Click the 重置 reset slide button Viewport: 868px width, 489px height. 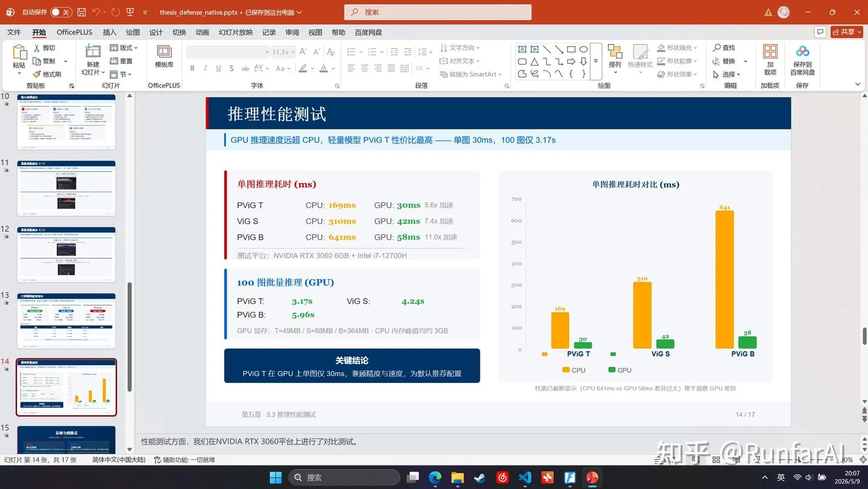[121, 61]
